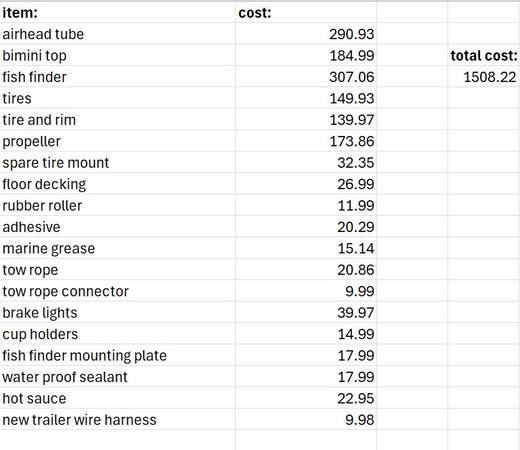Select the 'cost:' header cell
This screenshot has height=450, width=520.
(306, 13)
